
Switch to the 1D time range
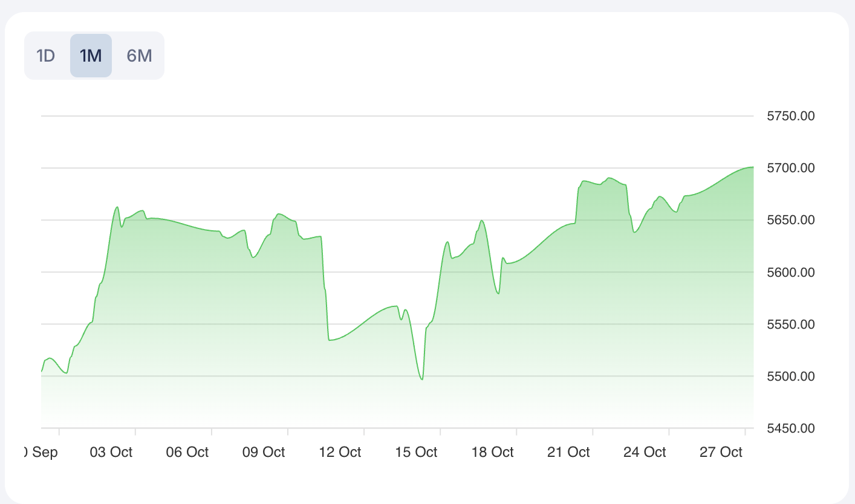click(46, 56)
